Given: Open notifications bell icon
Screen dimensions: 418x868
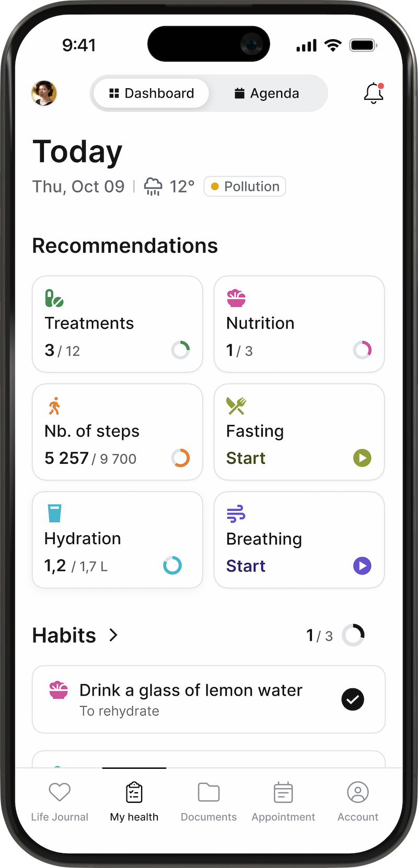Looking at the screenshot, I should (x=373, y=93).
